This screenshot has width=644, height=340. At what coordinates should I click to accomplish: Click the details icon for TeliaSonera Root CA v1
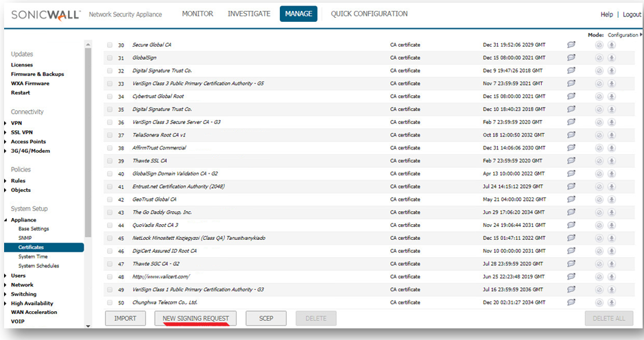pyautogui.click(x=571, y=135)
